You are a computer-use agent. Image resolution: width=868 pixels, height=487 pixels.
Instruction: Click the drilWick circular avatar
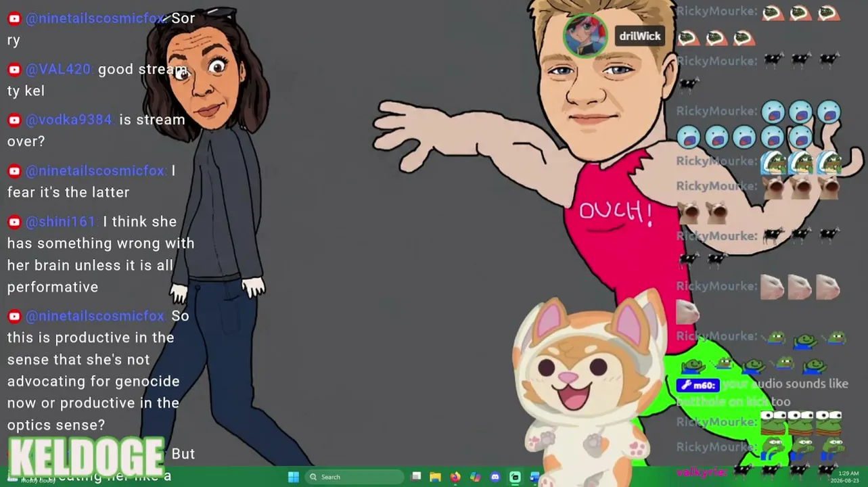coord(586,35)
